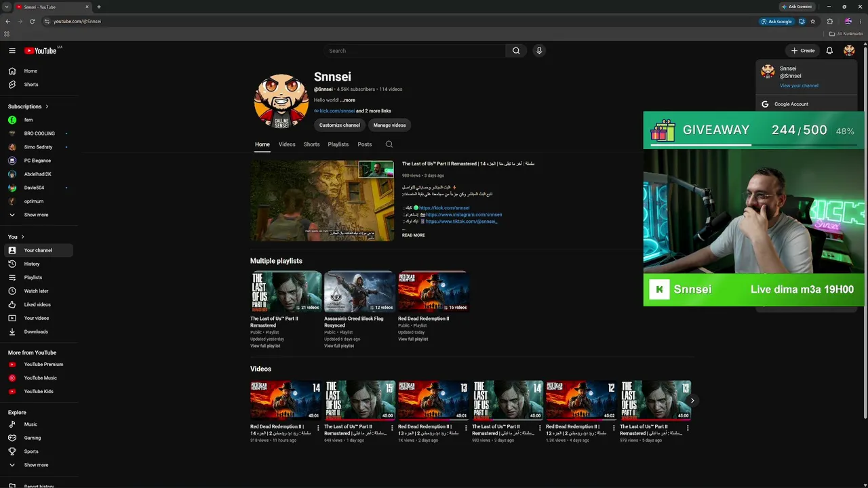Open action menu for the 649-views Last of Us video
The image size is (868, 488).
(392, 428)
